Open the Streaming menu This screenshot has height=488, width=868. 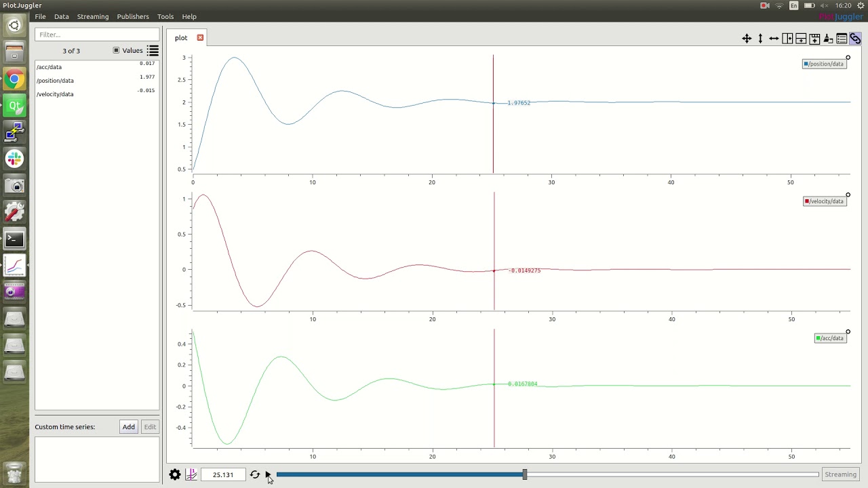(93, 16)
